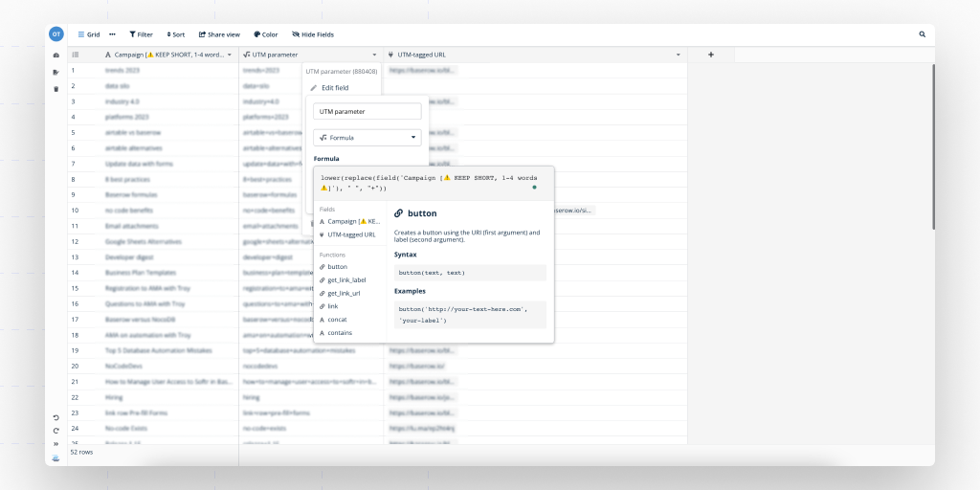
Task: Add new field with plus icon
Action: click(711, 56)
